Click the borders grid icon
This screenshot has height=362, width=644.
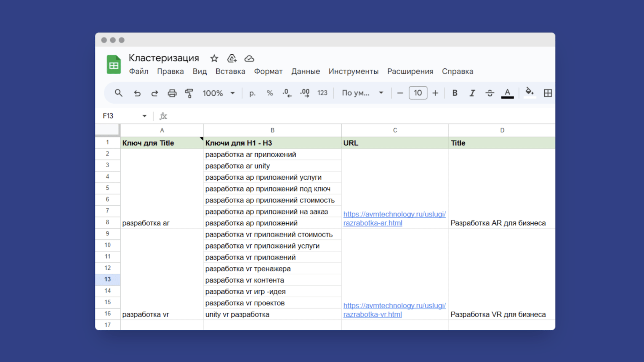click(x=548, y=93)
